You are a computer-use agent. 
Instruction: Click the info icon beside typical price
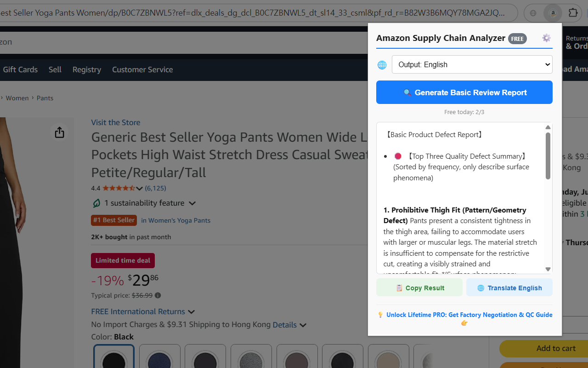tap(158, 295)
